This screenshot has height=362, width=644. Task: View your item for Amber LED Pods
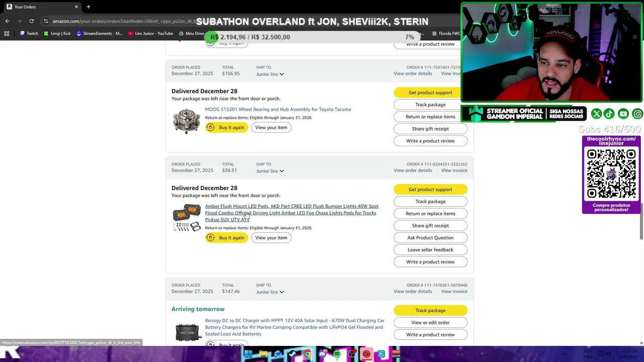271,238
